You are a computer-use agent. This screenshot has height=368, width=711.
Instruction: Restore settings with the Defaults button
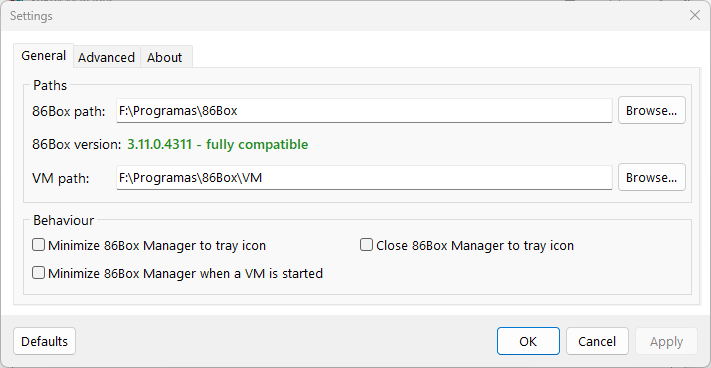(44, 341)
